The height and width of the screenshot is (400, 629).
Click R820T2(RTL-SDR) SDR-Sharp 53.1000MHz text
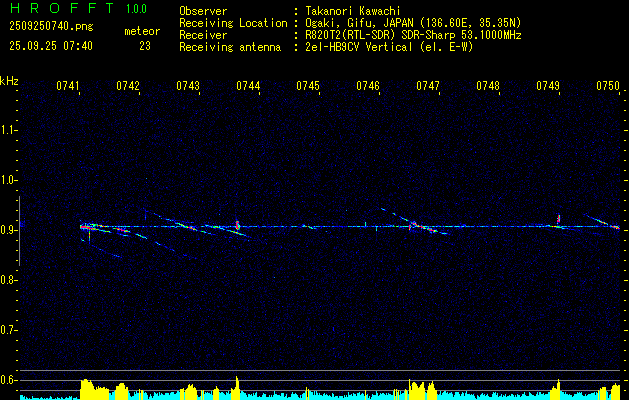[x=413, y=35]
